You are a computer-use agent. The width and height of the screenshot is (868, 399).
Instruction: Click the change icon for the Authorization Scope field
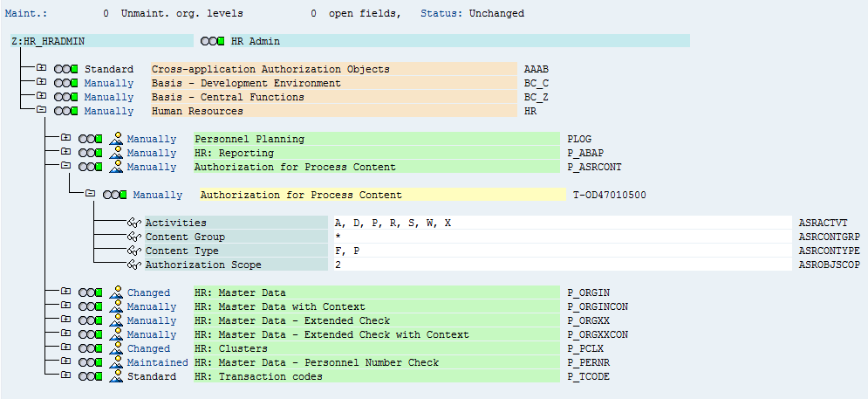134,265
